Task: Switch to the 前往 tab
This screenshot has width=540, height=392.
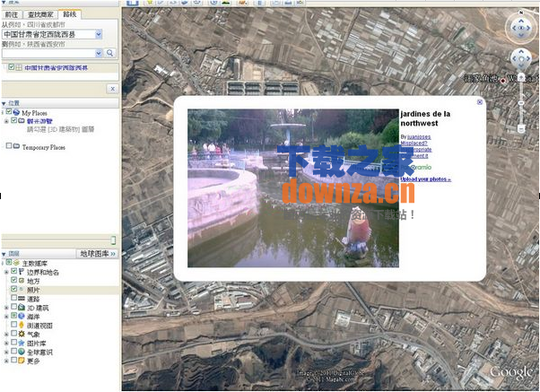Action: tap(12, 14)
